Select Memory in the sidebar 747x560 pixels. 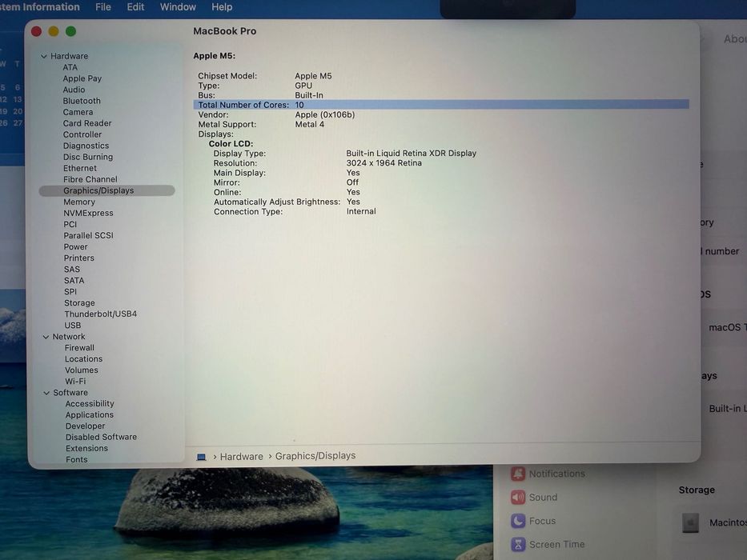pos(79,202)
